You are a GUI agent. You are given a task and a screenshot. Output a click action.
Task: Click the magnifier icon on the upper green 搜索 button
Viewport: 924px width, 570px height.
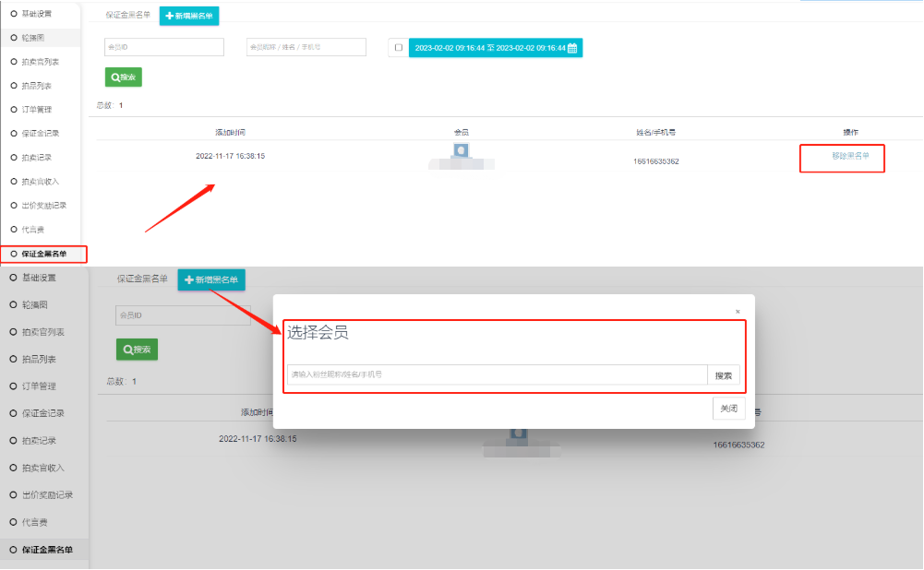[115, 78]
